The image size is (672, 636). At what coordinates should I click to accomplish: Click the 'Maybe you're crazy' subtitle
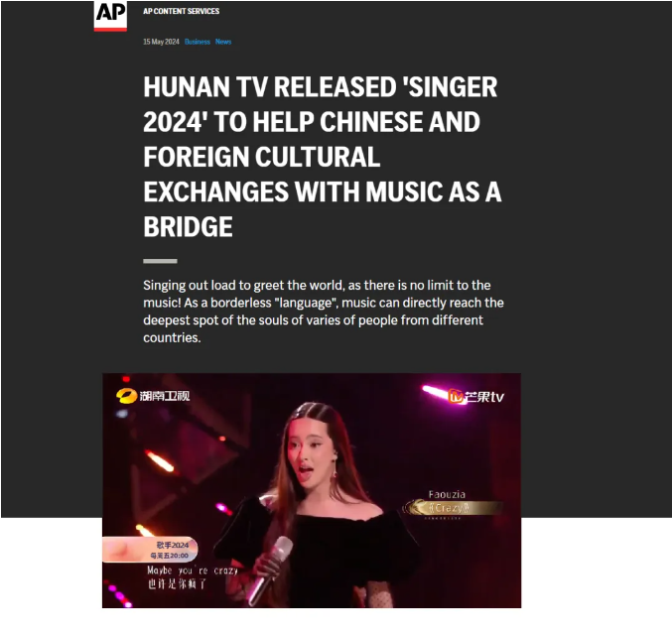pyautogui.click(x=193, y=571)
